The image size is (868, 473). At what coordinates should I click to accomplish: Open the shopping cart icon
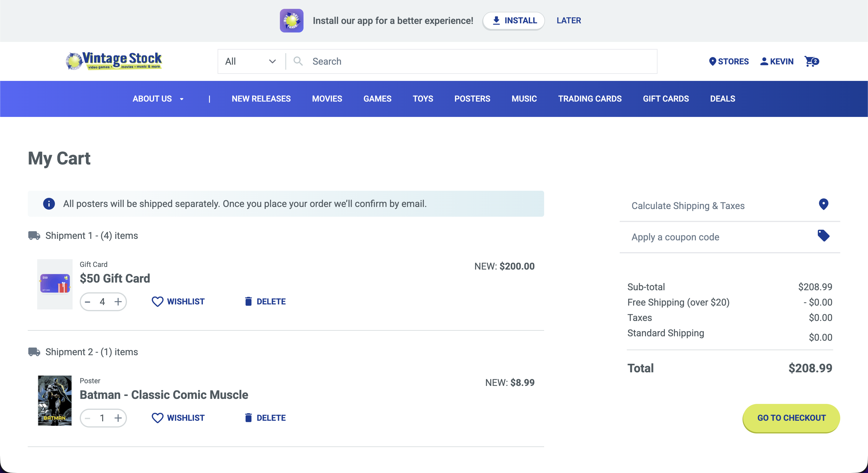(811, 61)
